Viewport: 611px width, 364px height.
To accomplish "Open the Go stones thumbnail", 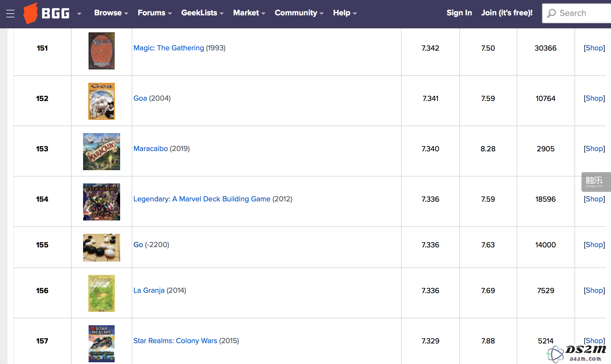I will click(x=102, y=248).
